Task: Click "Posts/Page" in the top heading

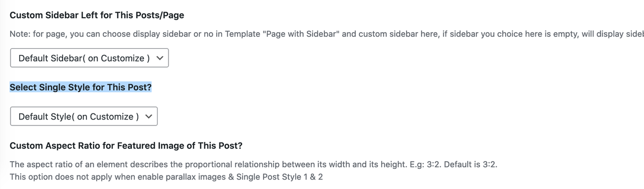Action: click(x=162, y=15)
